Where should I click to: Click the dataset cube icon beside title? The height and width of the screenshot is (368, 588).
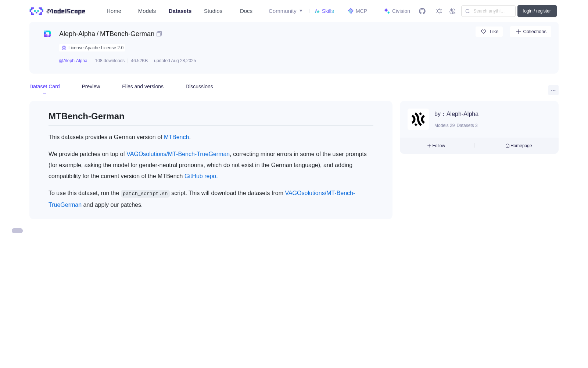47,34
